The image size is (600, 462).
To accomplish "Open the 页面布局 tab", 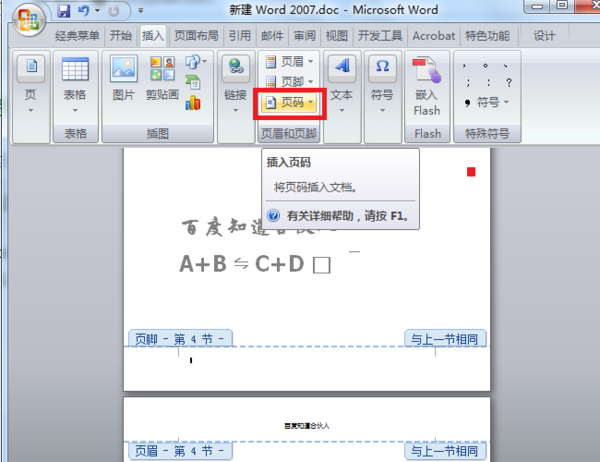I will coord(196,36).
